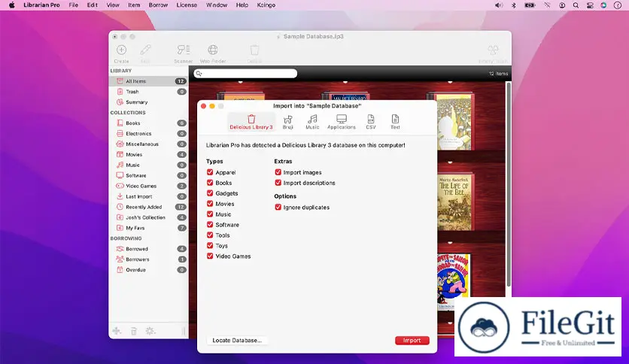Select the Software collection icon in sidebar
The height and width of the screenshot is (364, 629).
click(120, 175)
